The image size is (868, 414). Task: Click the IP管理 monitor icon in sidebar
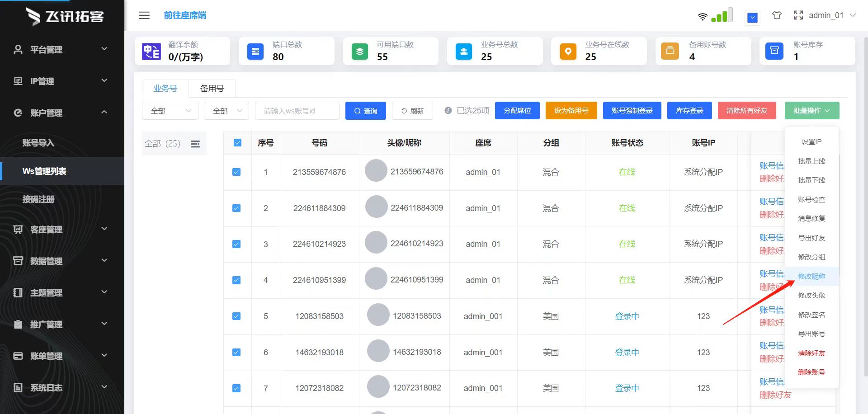pos(18,81)
